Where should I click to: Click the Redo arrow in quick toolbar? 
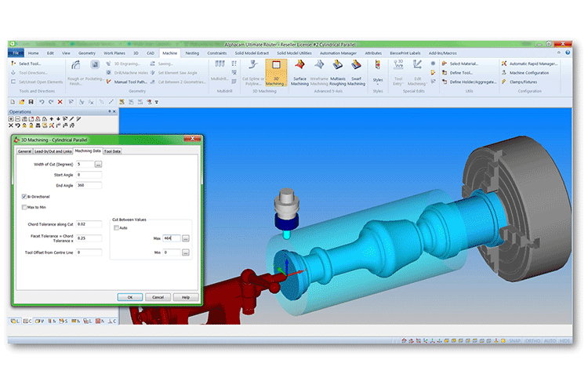51,102
